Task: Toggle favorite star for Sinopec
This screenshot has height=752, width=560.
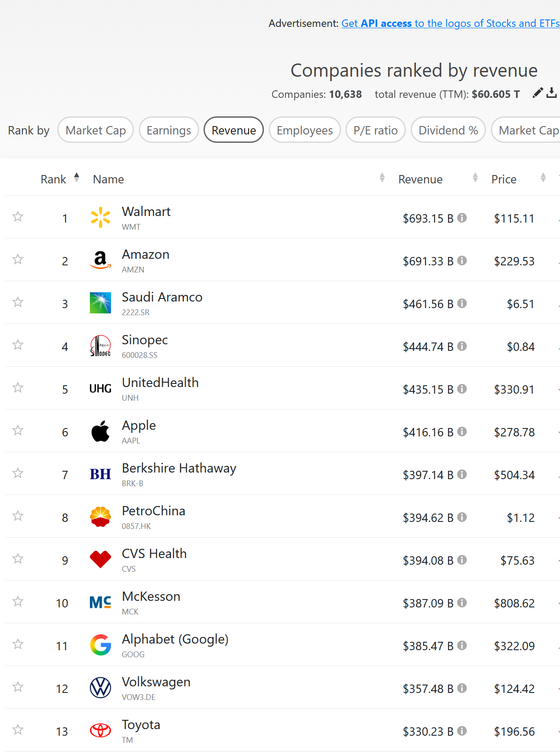Action: [18, 345]
